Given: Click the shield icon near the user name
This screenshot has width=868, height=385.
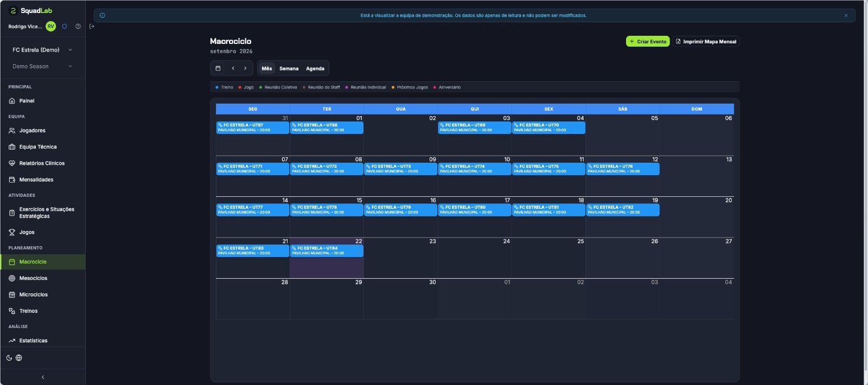Looking at the screenshot, I should tap(65, 26).
